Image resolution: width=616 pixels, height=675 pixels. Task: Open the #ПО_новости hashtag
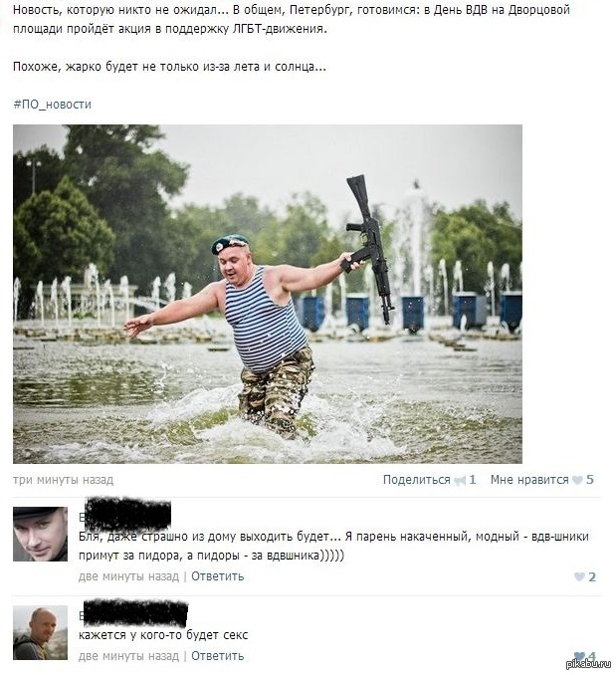coord(52,105)
